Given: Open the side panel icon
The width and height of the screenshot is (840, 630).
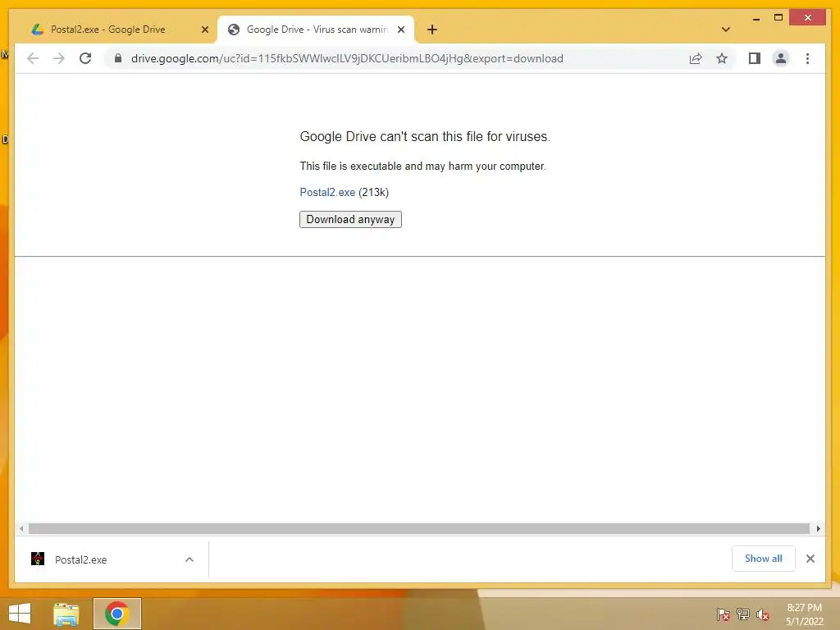Looking at the screenshot, I should [x=755, y=58].
